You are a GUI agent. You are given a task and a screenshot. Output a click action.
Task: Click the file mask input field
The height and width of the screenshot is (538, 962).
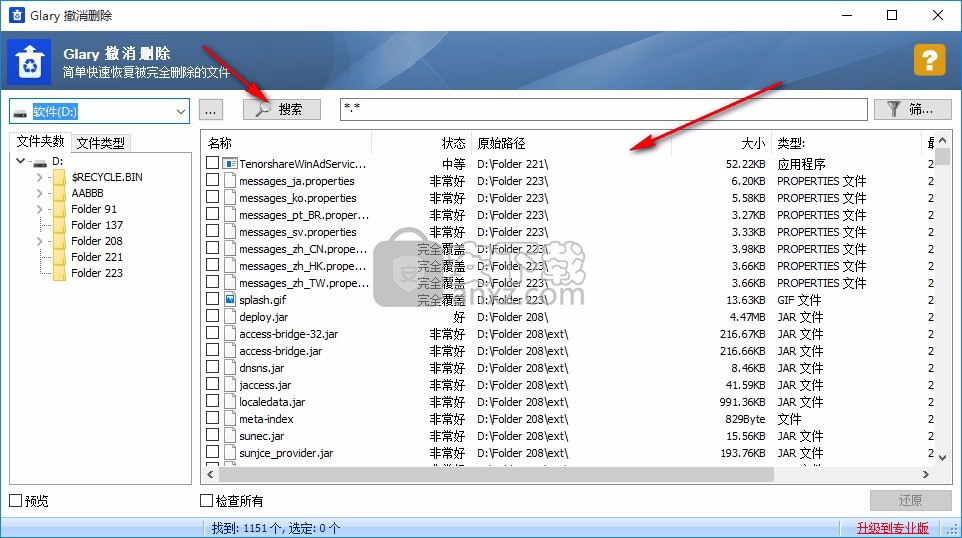pyautogui.click(x=603, y=110)
